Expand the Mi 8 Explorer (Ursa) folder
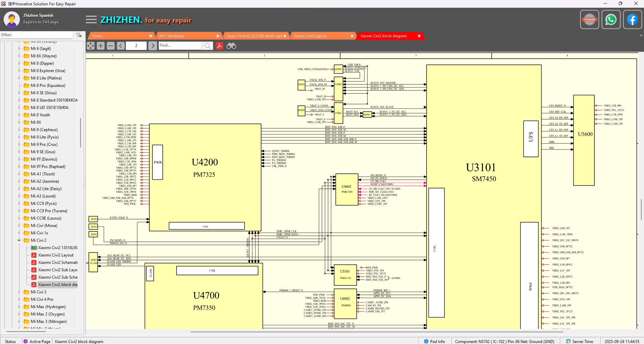This screenshot has width=644, height=344. [19, 71]
